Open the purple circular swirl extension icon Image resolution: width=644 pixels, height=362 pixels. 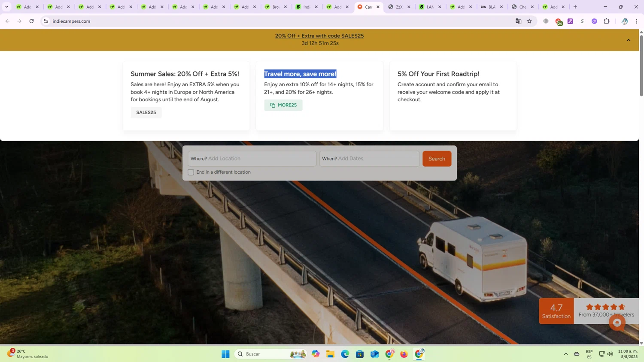point(594,21)
